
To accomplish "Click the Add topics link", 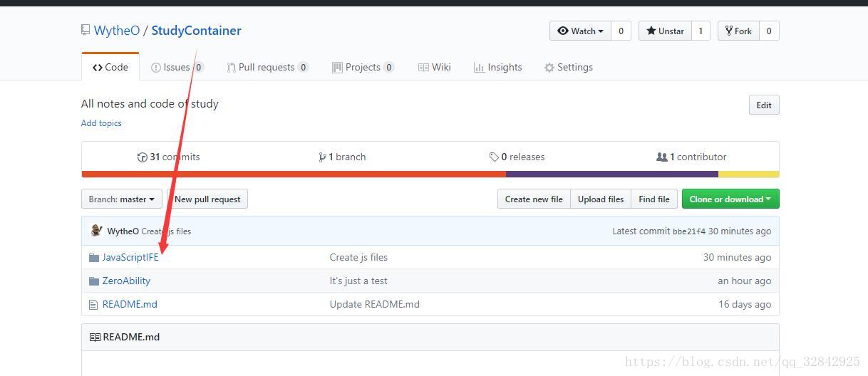I will pyautogui.click(x=101, y=123).
